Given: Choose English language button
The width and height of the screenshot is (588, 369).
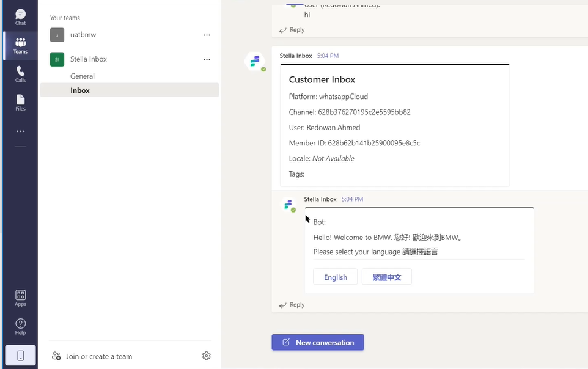Looking at the screenshot, I should pos(335,277).
